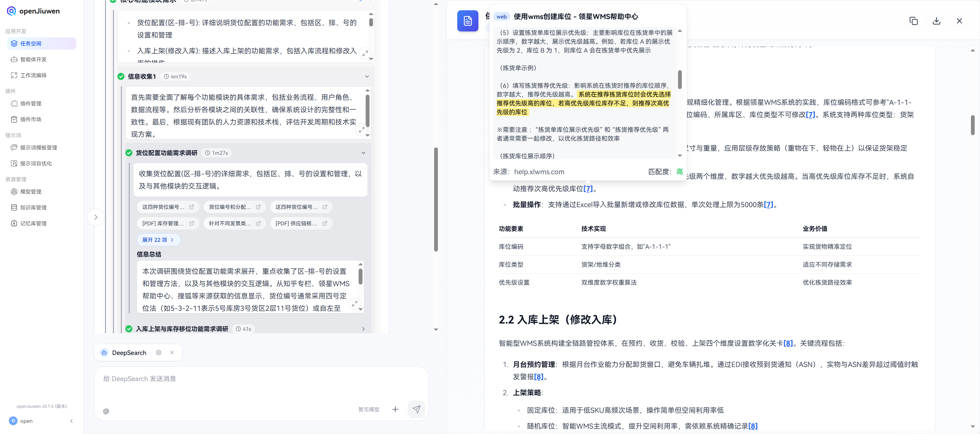This screenshot has width=980, height=434.
Task: Click citation [7] after 次高优先级库位
Action: (588, 189)
